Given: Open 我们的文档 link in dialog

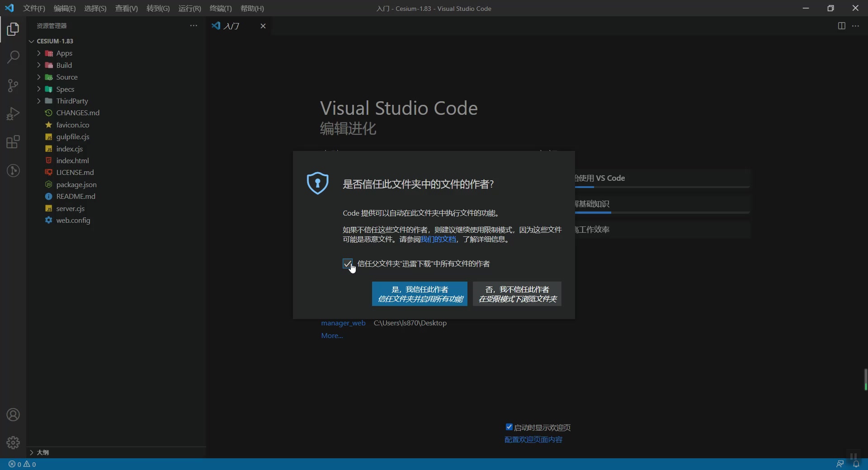Looking at the screenshot, I should (x=438, y=240).
